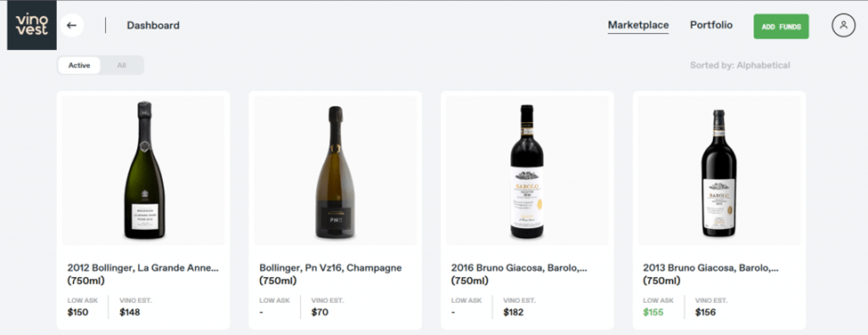Select the Bollinger, Pn Vz16, Champagne title
The width and height of the screenshot is (868, 335).
pyautogui.click(x=330, y=274)
